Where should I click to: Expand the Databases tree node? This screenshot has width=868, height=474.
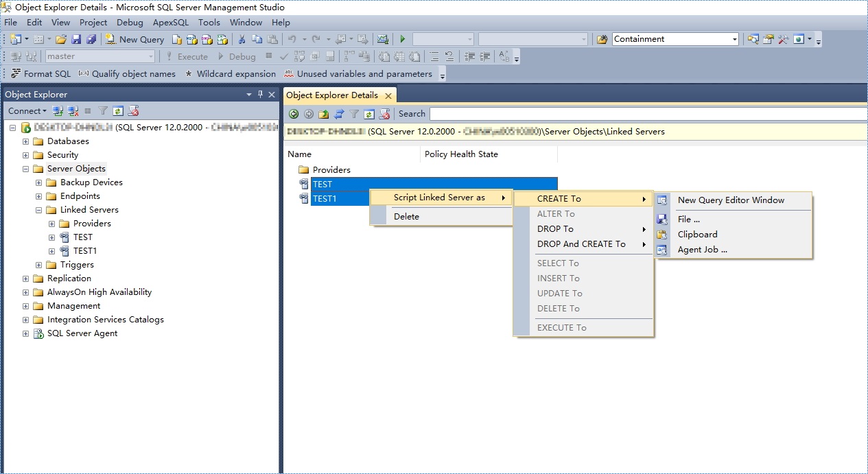(x=26, y=141)
